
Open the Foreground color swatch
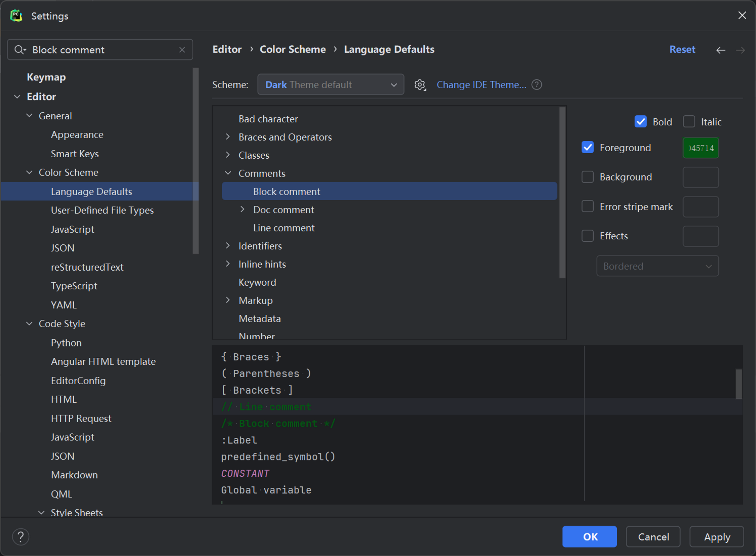coord(701,148)
